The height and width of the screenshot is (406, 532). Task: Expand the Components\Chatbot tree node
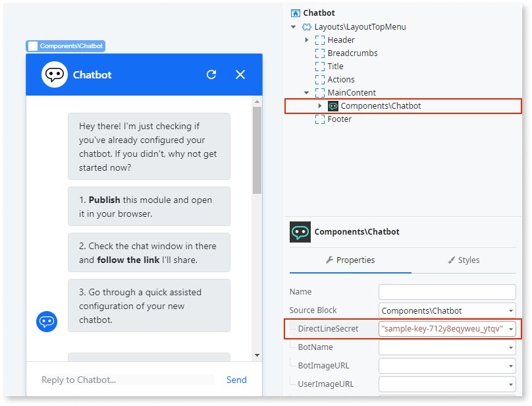pyautogui.click(x=321, y=105)
